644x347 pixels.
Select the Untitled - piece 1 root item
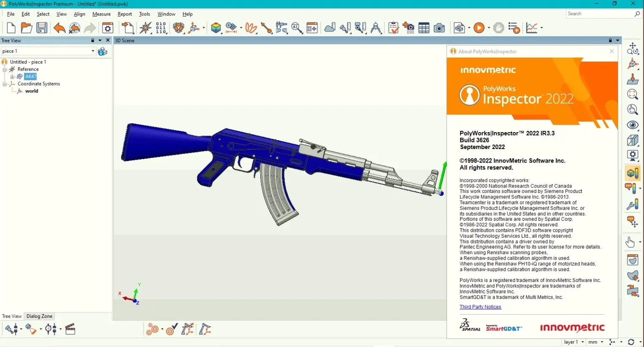point(28,62)
